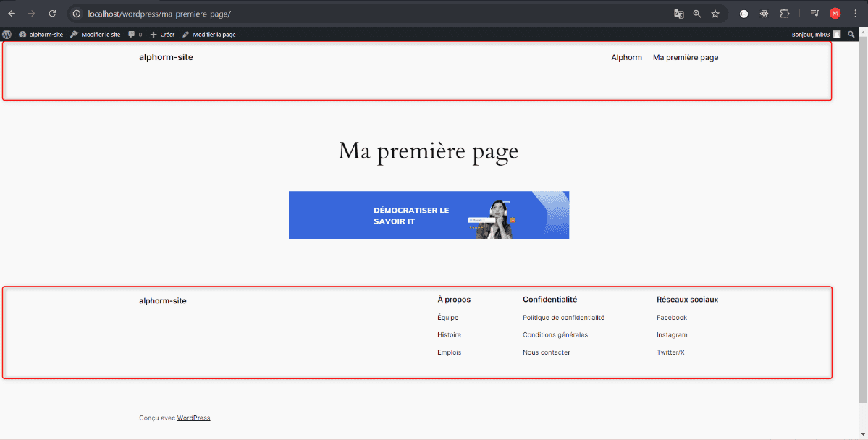Go to Ma première page navigation item
The height and width of the screenshot is (440, 868).
pos(686,57)
